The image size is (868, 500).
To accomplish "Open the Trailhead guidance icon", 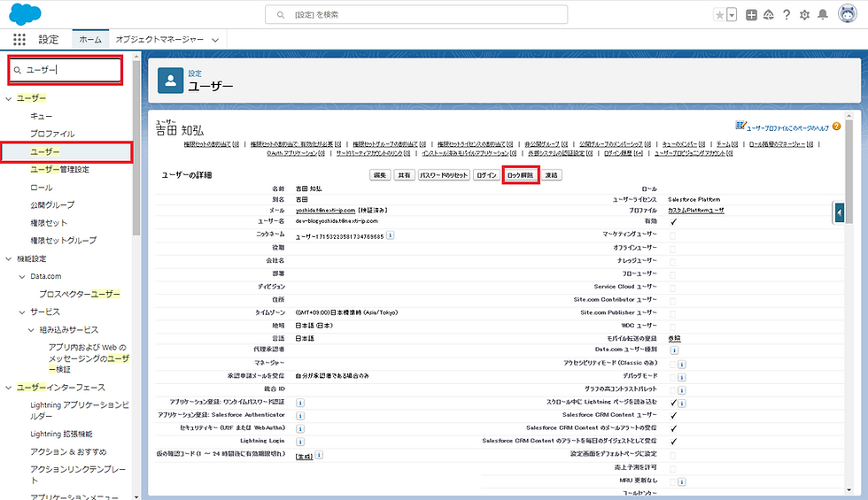I will point(769,15).
